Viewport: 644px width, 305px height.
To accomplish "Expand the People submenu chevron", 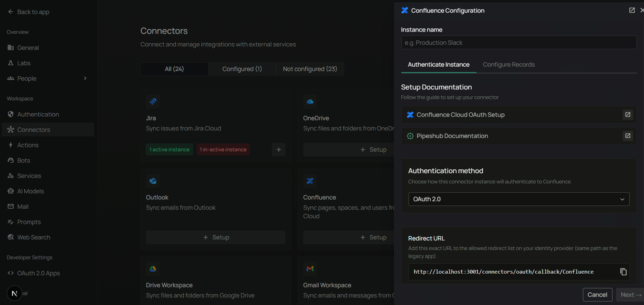I will pyautogui.click(x=85, y=78).
